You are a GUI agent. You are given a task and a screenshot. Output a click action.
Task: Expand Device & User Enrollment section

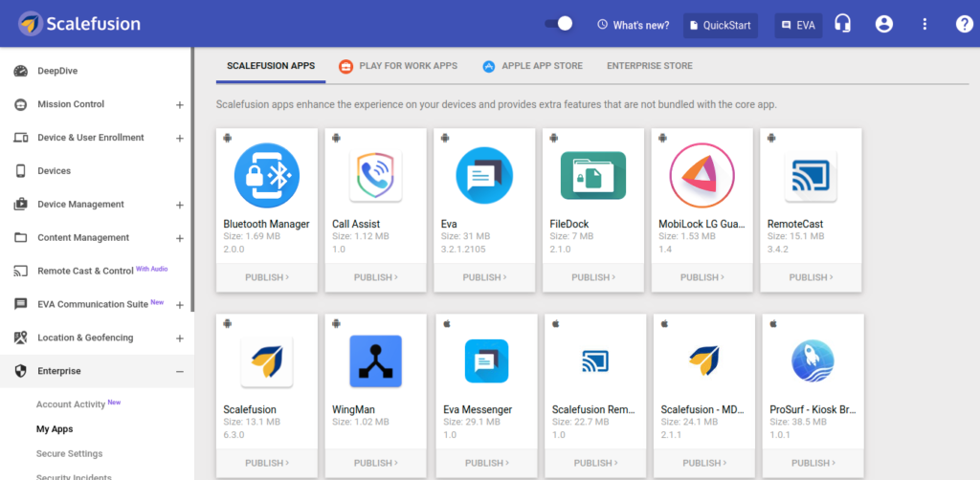coord(179,138)
